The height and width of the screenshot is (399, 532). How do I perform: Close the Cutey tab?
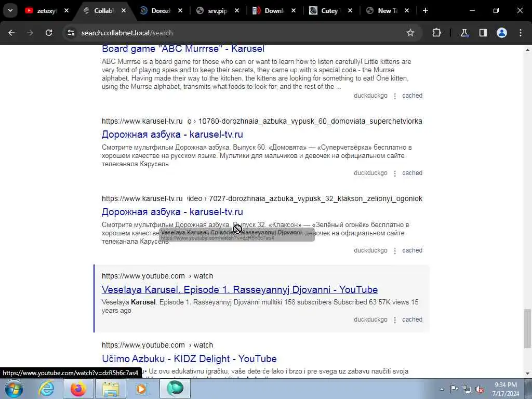(x=350, y=11)
